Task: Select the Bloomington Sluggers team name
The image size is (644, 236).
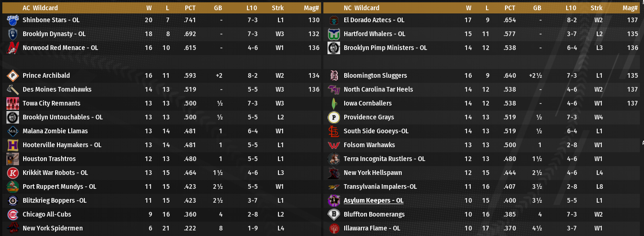Action: tap(375, 75)
